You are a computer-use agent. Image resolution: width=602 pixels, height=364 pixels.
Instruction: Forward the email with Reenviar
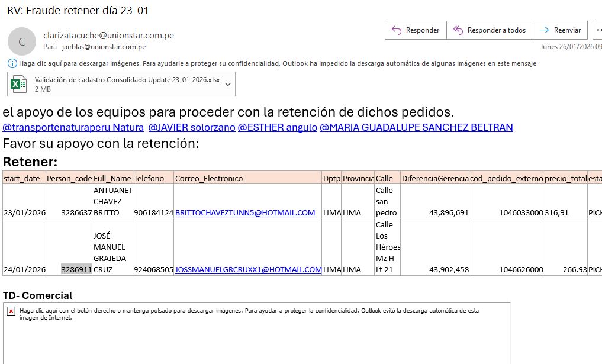pyautogui.click(x=560, y=30)
